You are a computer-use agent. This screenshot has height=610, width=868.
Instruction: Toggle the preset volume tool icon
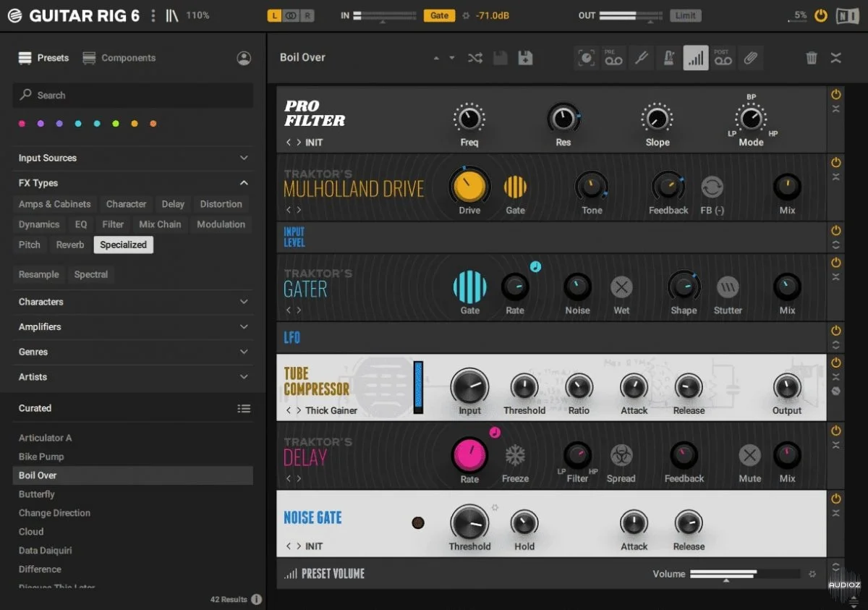coord(696,58)
